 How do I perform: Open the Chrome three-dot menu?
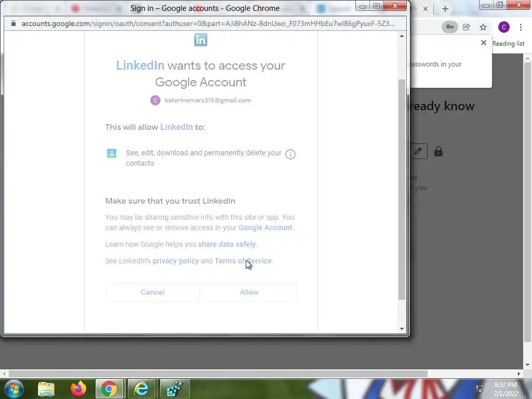[521, 27]
